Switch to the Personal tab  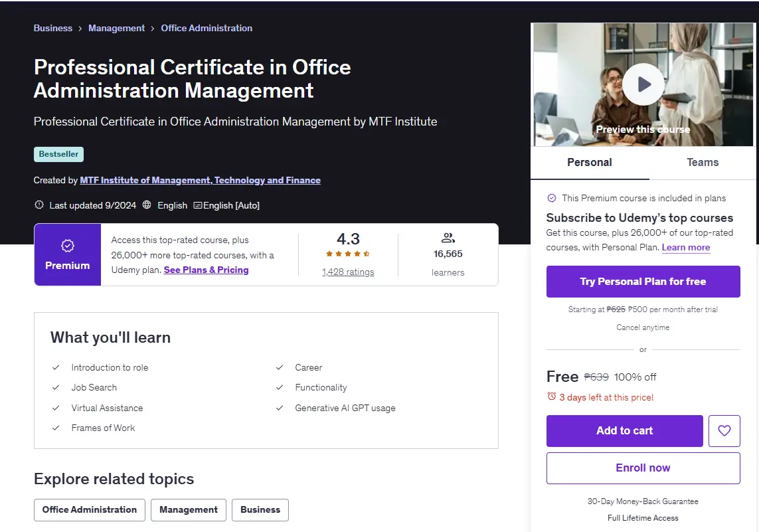pos(590,163)
